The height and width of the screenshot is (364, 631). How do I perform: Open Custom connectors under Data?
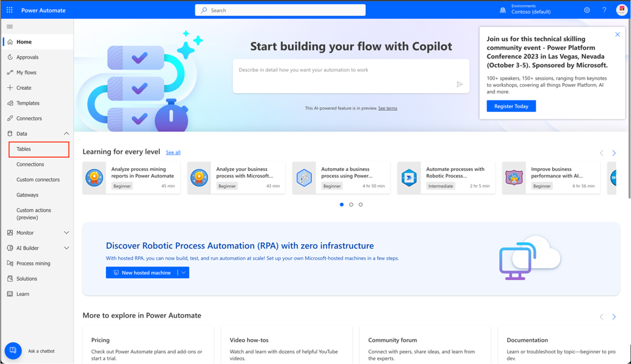pyautogui.click(x=37, y=179)
